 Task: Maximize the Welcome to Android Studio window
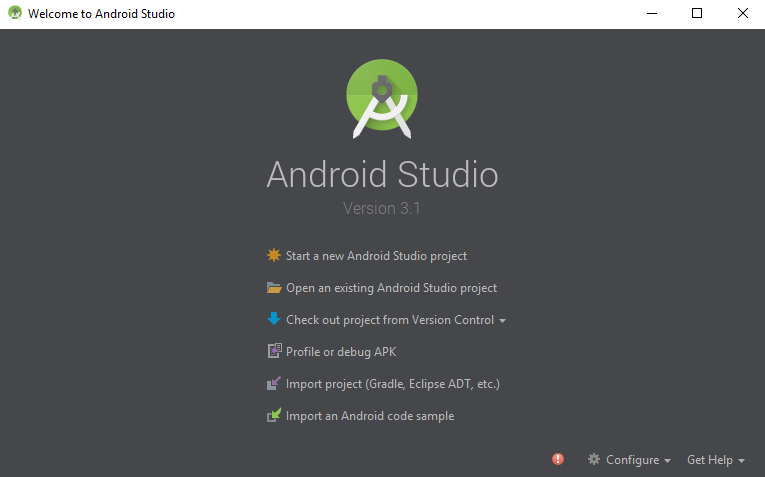[697, 13]
